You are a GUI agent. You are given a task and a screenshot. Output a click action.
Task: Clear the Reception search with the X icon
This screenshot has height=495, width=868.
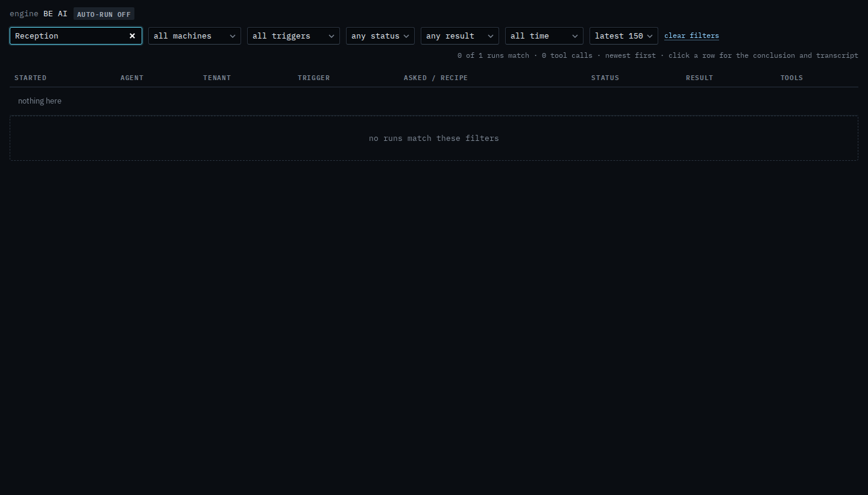click(x=133, y=36)
